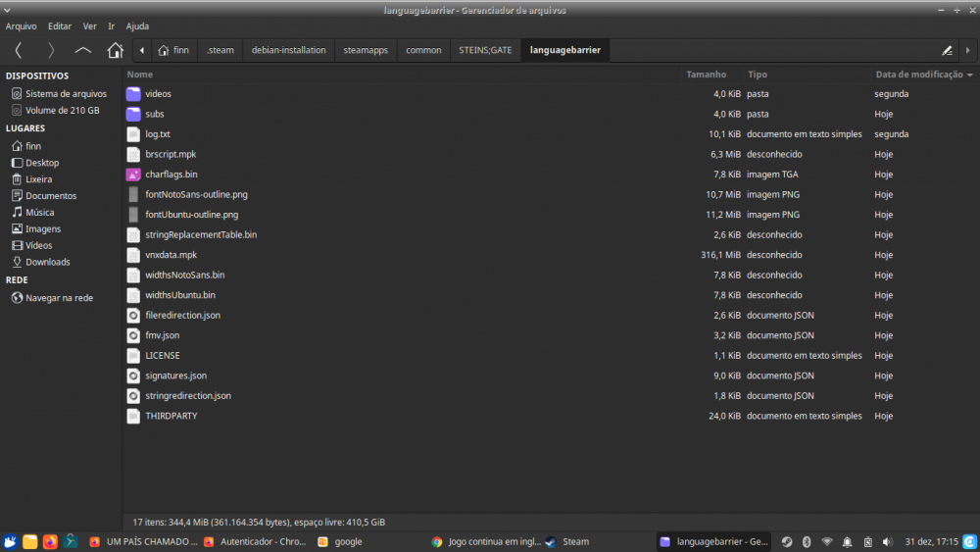Screen dimensions: 980x552
Task: Select the subs folder icon
Action: point(133,114)
